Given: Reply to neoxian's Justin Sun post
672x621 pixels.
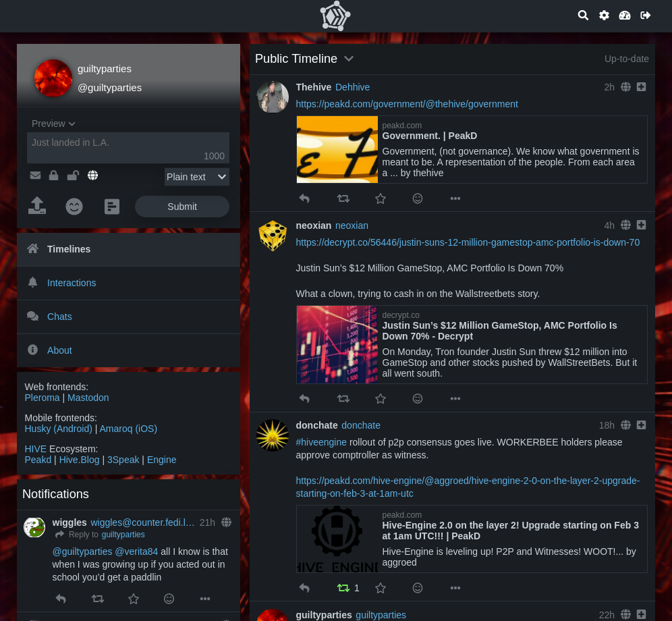Looking at the screenshot, I should click(x=304, y=399).
